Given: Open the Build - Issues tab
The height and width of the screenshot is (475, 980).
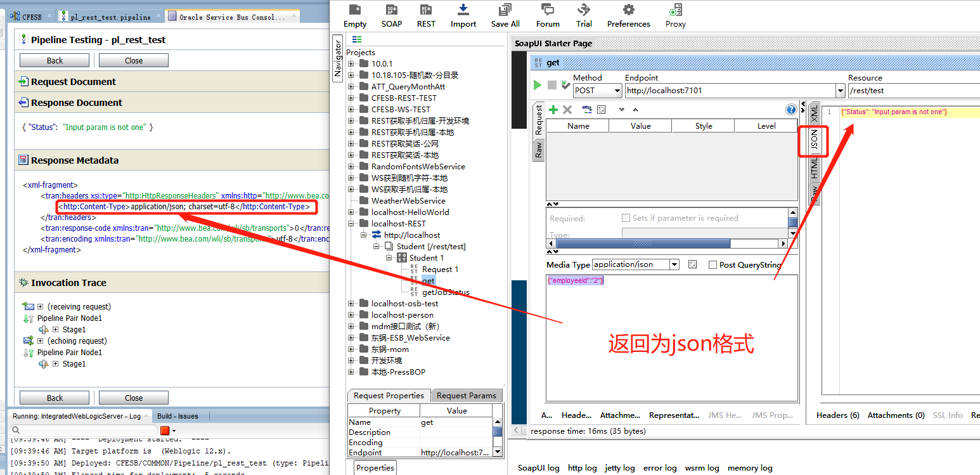Looking at the screenshot, I should click(177, 416).
